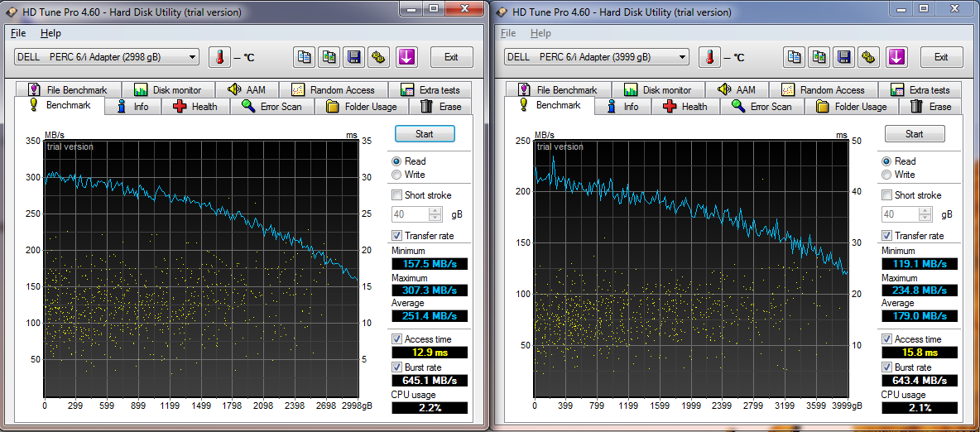Select Write radio button in right window
This screenshot has width=980, height=432.
pos(886,175)
